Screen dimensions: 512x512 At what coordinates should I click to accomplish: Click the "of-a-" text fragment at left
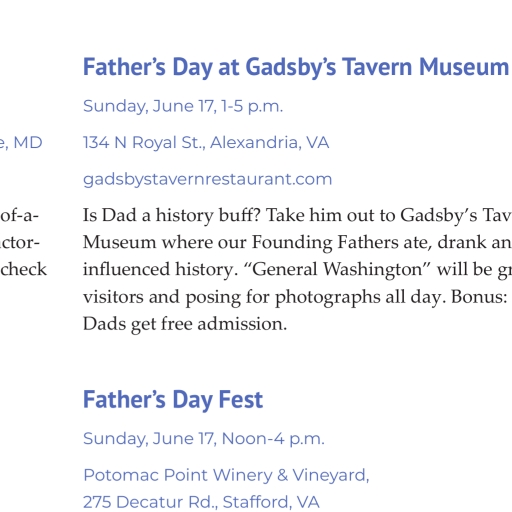(20, 215)
